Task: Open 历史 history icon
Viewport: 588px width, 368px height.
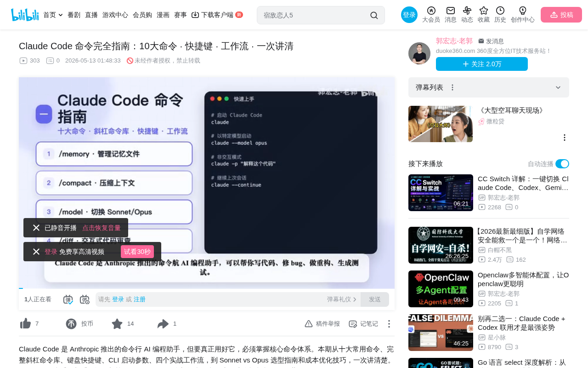Action: click(x=500, y=11)
